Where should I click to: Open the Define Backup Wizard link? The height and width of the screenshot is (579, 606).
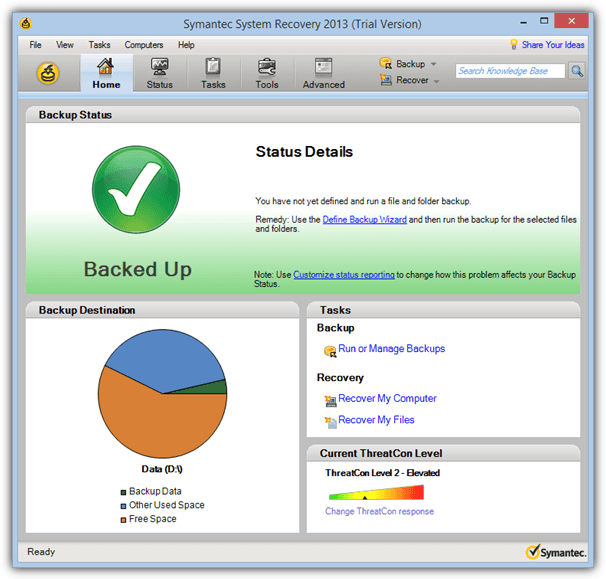point(364,220)
